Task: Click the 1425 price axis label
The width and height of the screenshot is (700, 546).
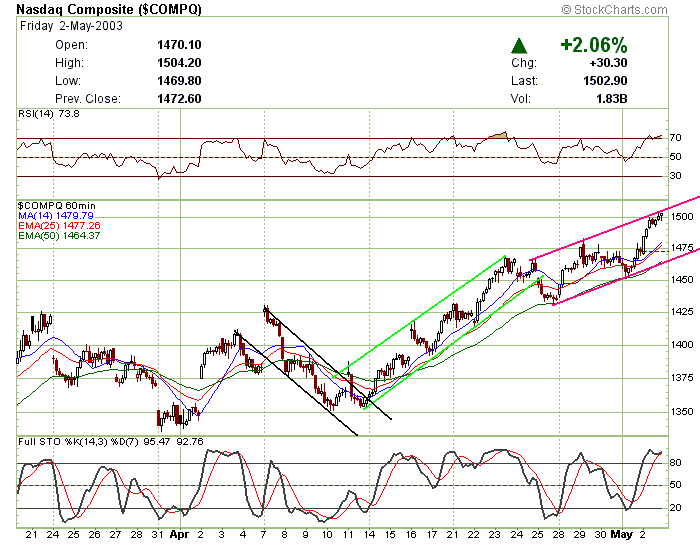Action: (x=682, y=312)
